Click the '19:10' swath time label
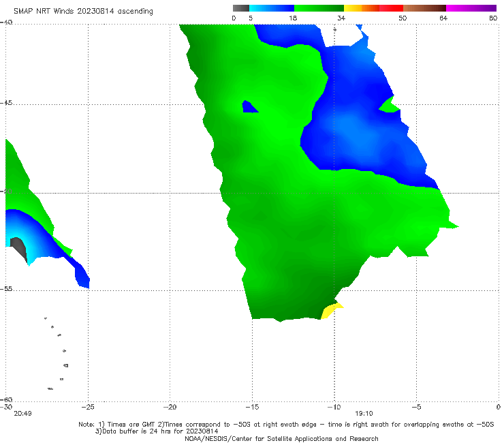 tap(364, 414)
